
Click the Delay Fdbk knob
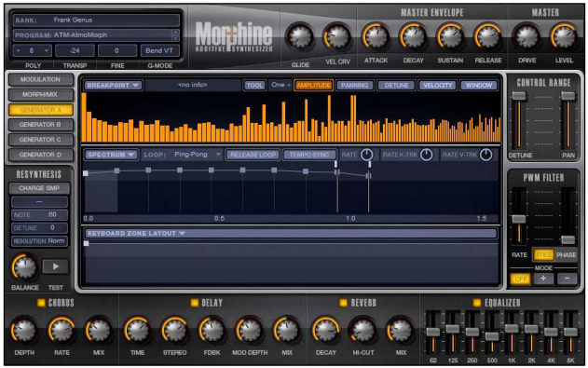pyautogui.click(x=212, y=331)
